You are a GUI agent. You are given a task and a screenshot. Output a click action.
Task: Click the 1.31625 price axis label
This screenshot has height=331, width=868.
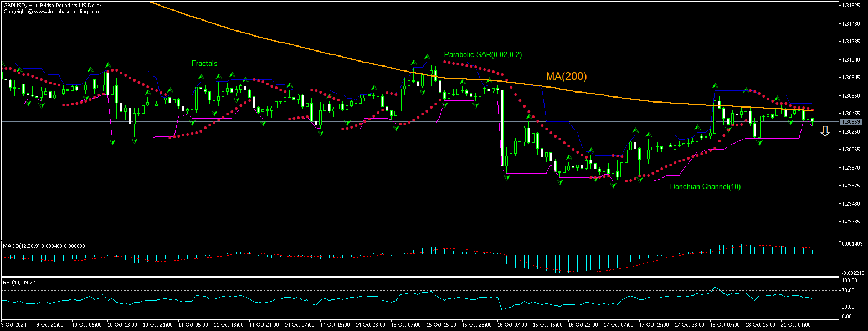850,5
